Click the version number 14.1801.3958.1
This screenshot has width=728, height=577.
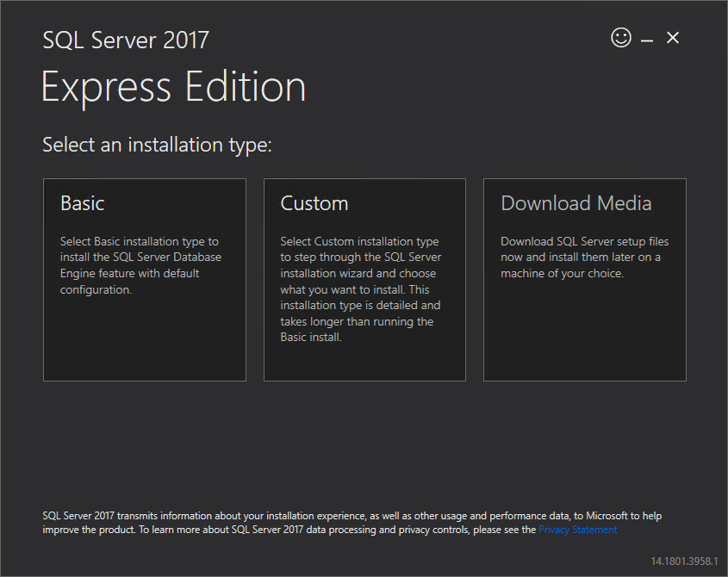684,561
